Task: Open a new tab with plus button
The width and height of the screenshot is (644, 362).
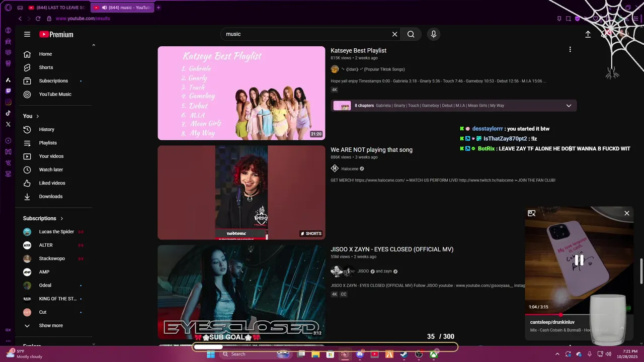Action: click(158, 8)
